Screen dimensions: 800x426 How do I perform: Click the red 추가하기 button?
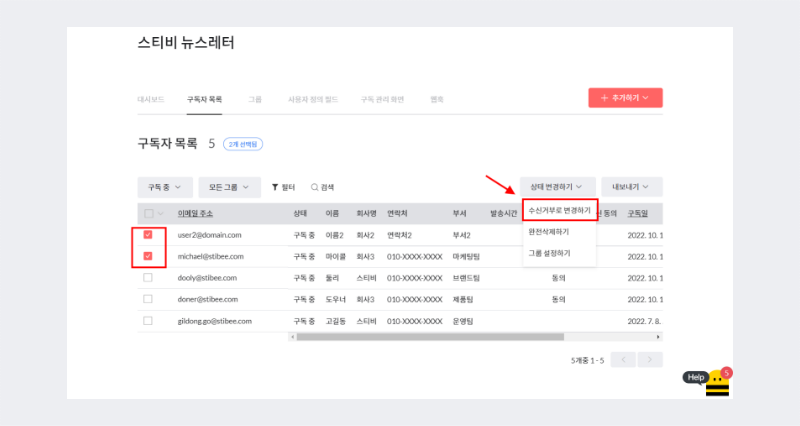[625, 98]
